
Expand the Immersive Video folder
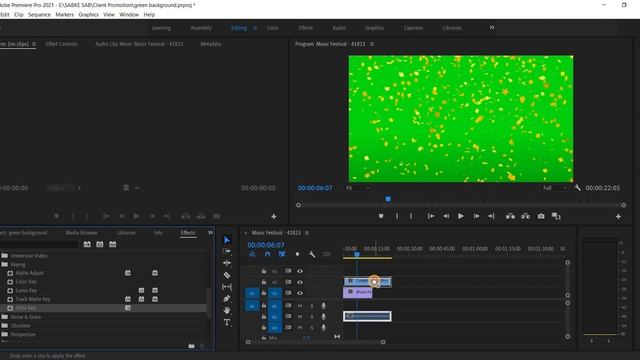click(x=4, y=256)
